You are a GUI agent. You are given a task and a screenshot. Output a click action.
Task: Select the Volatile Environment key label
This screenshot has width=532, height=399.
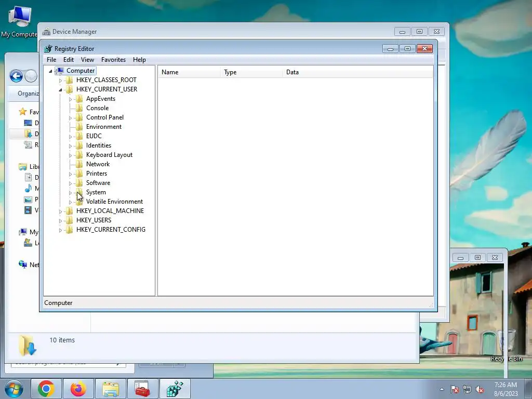tap(114, 202)
